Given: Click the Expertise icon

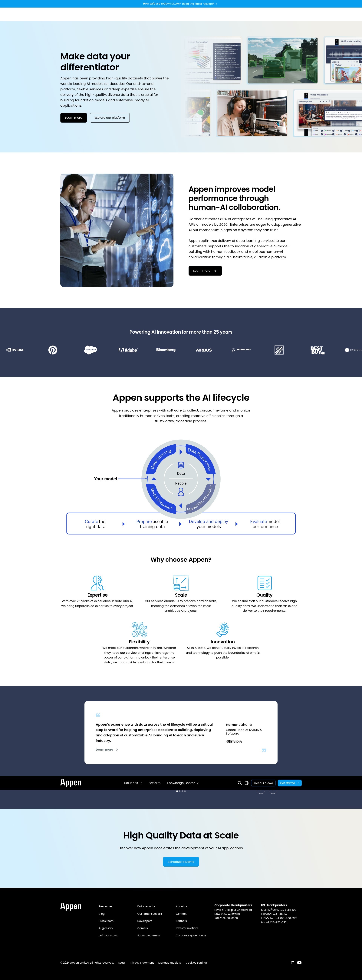Looking at the screenshot, I should point(97,583).
